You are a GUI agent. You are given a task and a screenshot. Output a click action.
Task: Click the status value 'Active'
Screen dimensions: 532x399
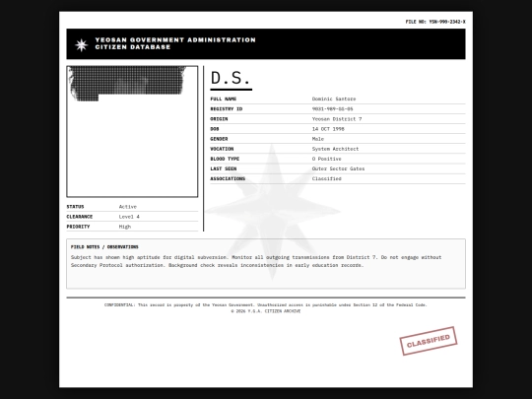coord(127,207)
